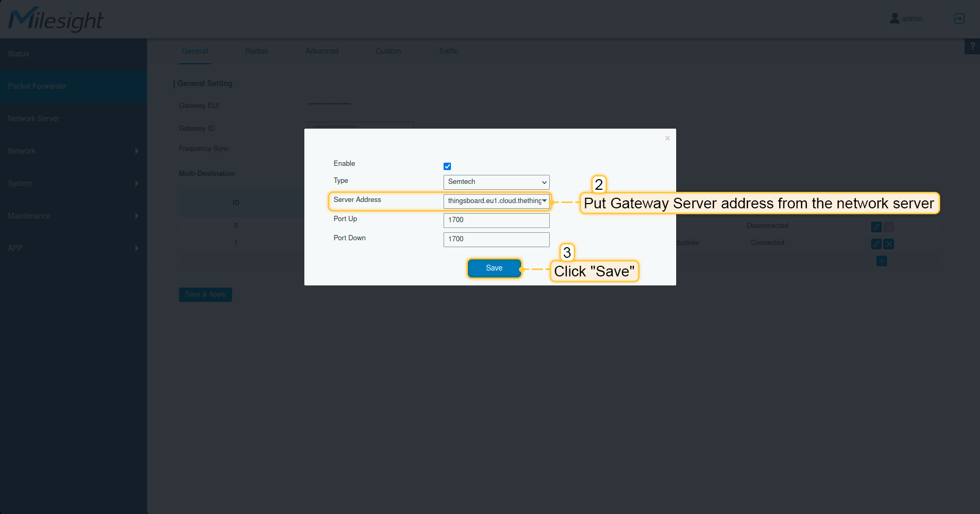Click the Port Up input field
Screen dimensions: 980x514
point(496,220)
